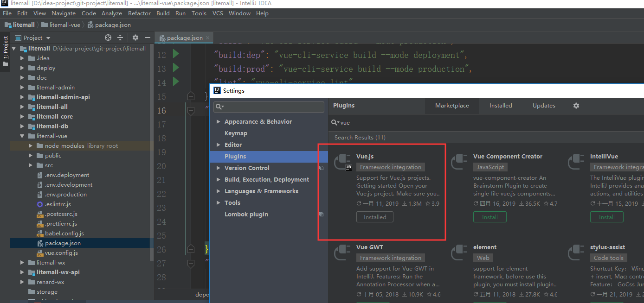Run the build:prod script via gutter arrow on line 13

175,68
